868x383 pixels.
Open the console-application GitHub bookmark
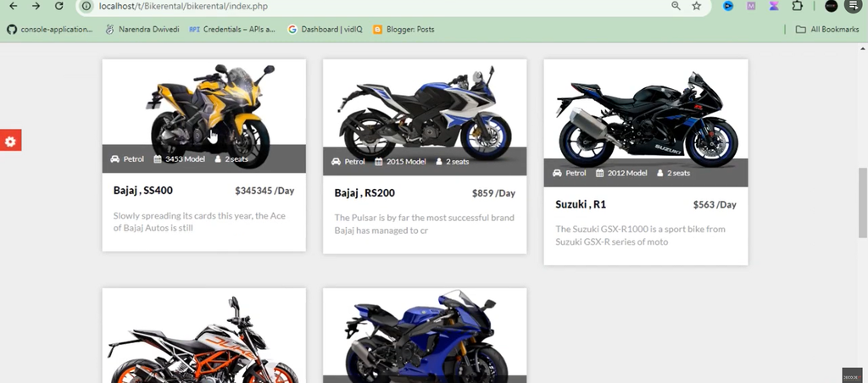(50, 30)
